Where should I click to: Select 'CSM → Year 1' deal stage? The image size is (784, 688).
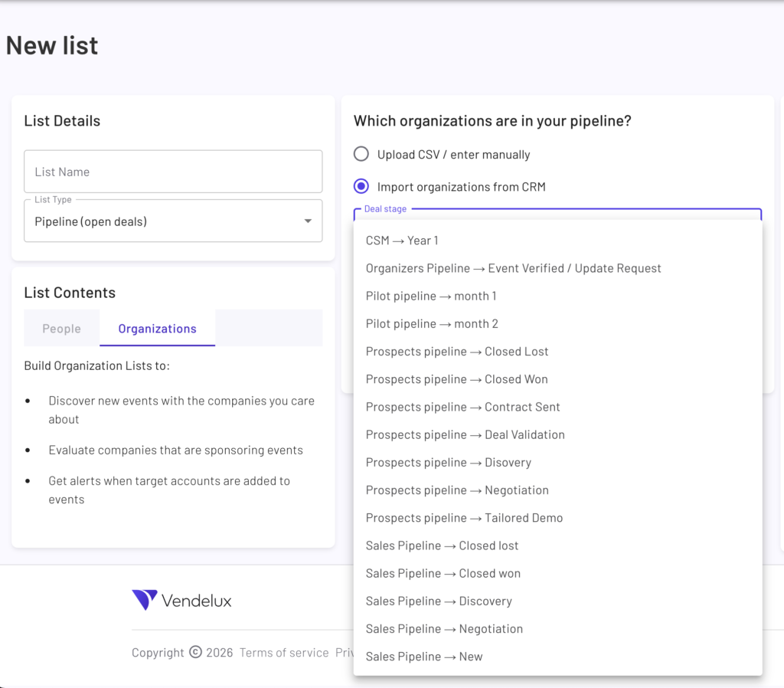coord(401,240)
